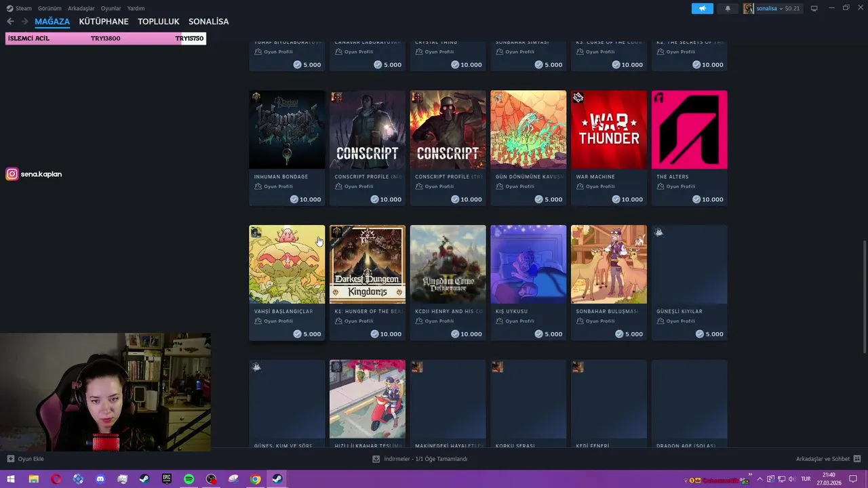Click the TUR language indicator
This screenshot has width=868, height=488.
click(806, 479)
